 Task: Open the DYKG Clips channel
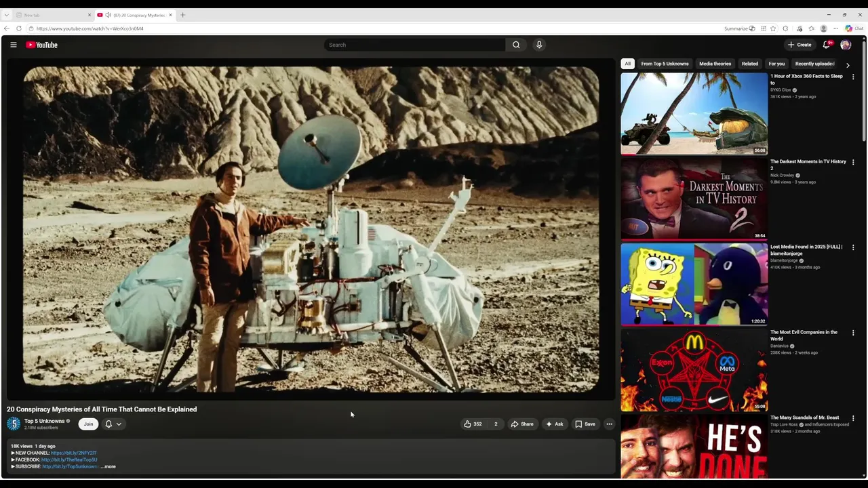pyautogui.click(x=781, y=90)
